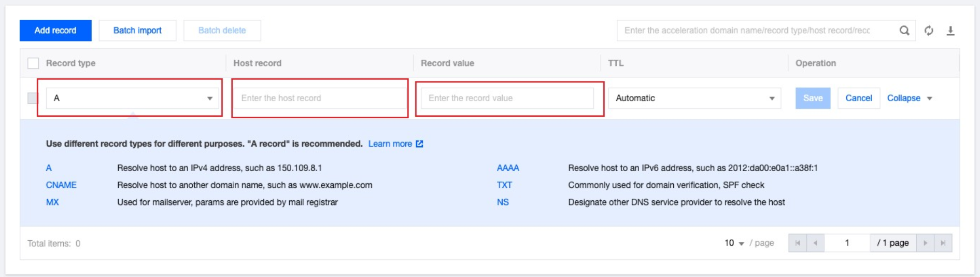Go to first page of records
Image resolution: width=980 pixels, height=277 pixels.
click(x=798, y=243)
